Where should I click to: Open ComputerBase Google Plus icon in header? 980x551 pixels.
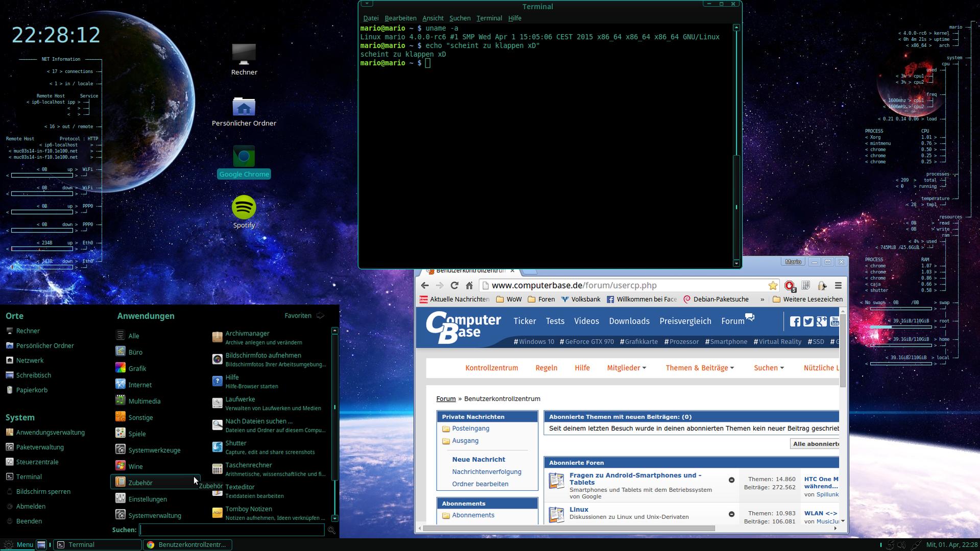point(821,321)
